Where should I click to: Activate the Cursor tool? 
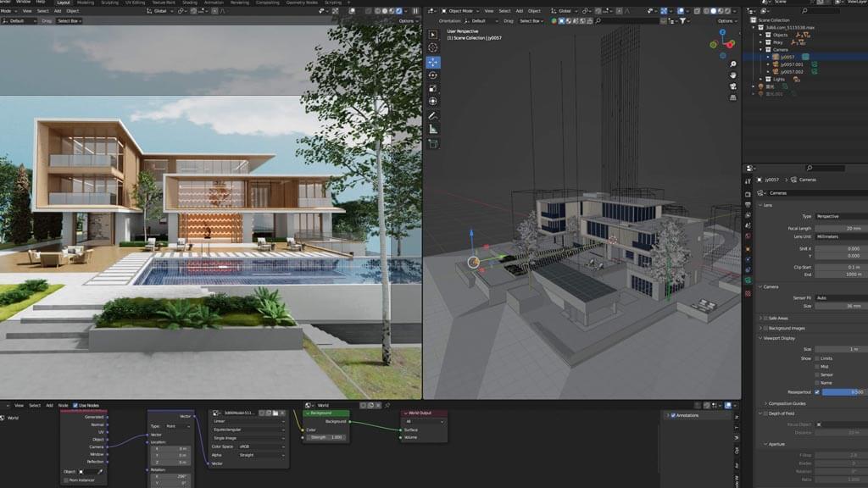pos(433,47)
